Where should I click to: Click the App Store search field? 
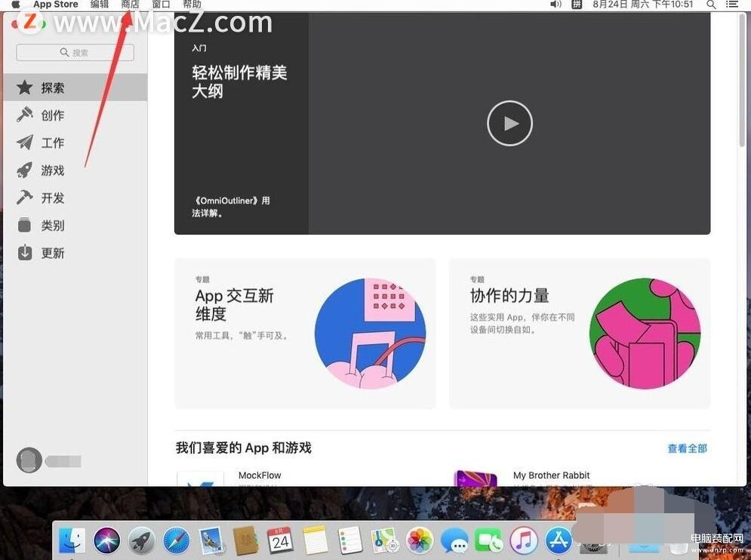pos(75,52)
